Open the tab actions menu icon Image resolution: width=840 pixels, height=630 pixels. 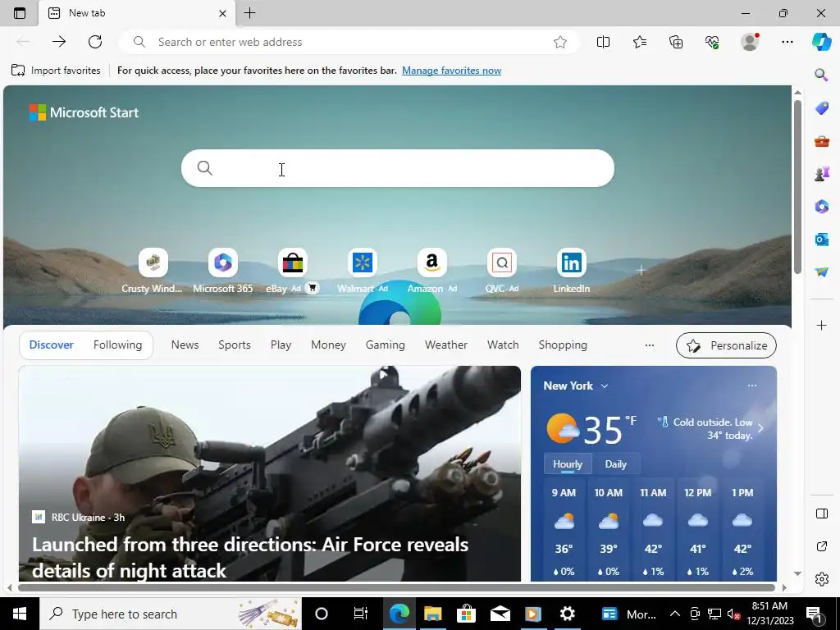20,13
